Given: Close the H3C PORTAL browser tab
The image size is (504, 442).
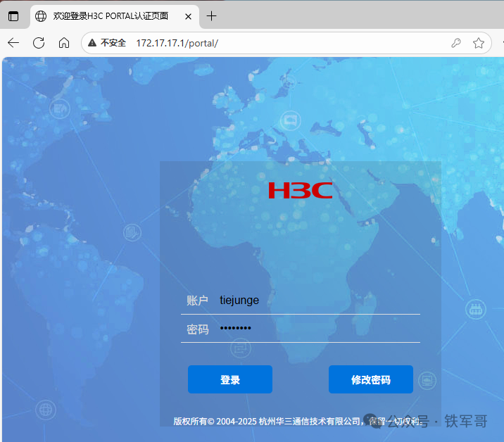Looking at the screenshot, I should (187, 16).
